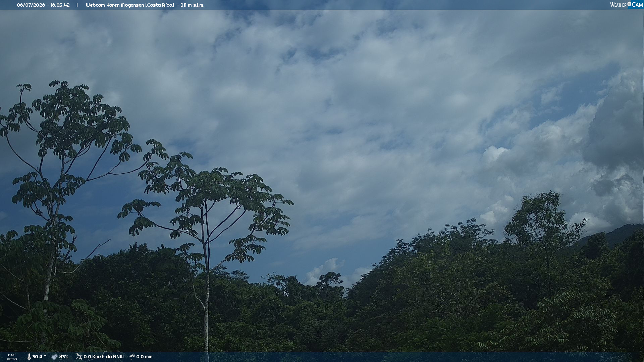Click the wind anemometer icon
Image resolution: width=644 pixels, height=362 pixels.
(x=79, y=357)
